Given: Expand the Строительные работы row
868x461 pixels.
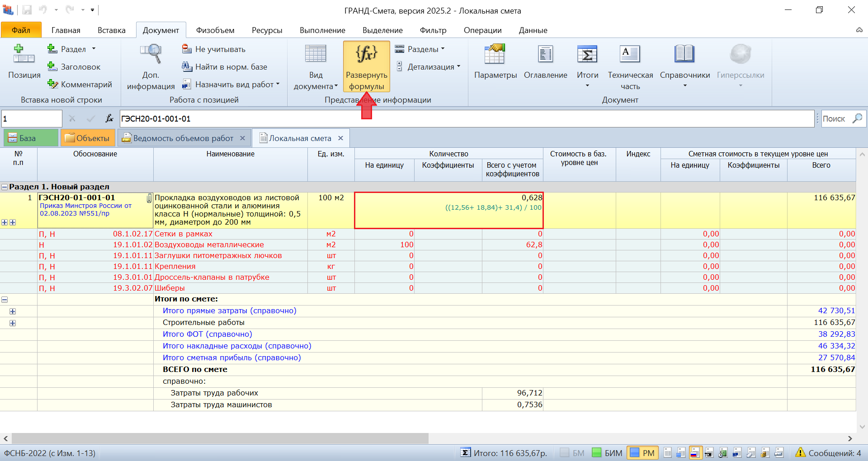Looking at the screenshot, I should click(13, 323).
